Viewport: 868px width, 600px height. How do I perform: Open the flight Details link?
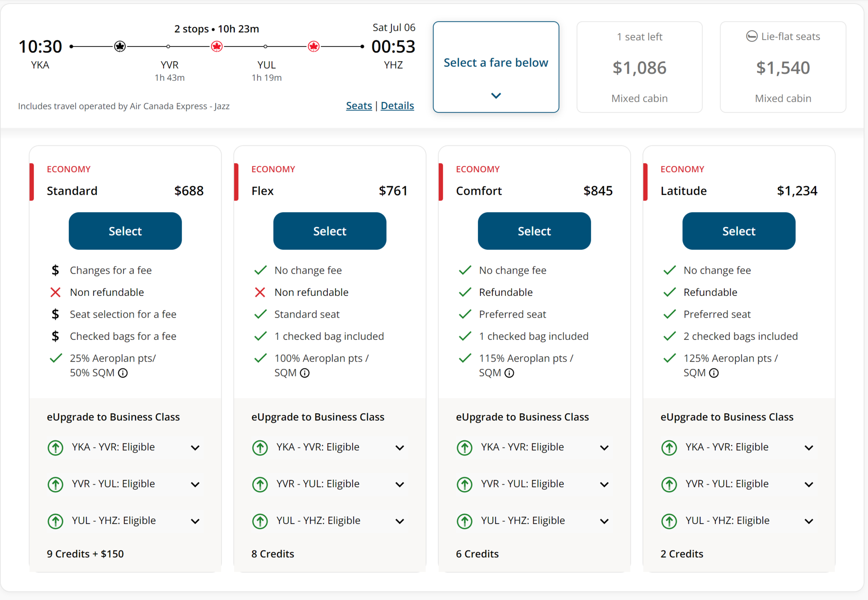point(397,106)
